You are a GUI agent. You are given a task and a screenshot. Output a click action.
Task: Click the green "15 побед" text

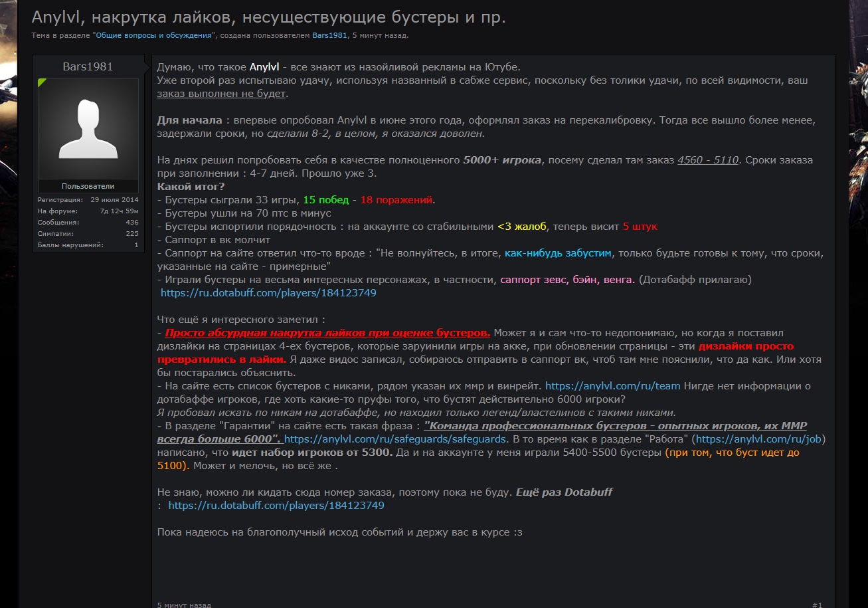(326, 199)
